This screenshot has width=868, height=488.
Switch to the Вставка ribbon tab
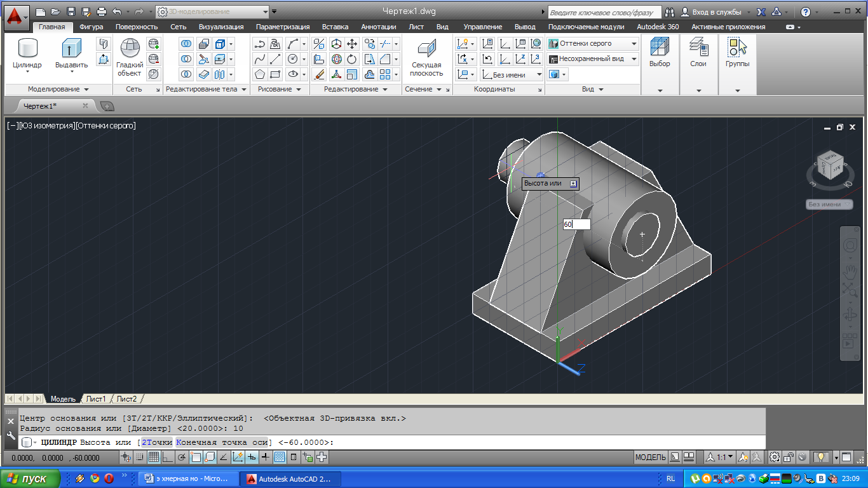(x=335, y=27)
